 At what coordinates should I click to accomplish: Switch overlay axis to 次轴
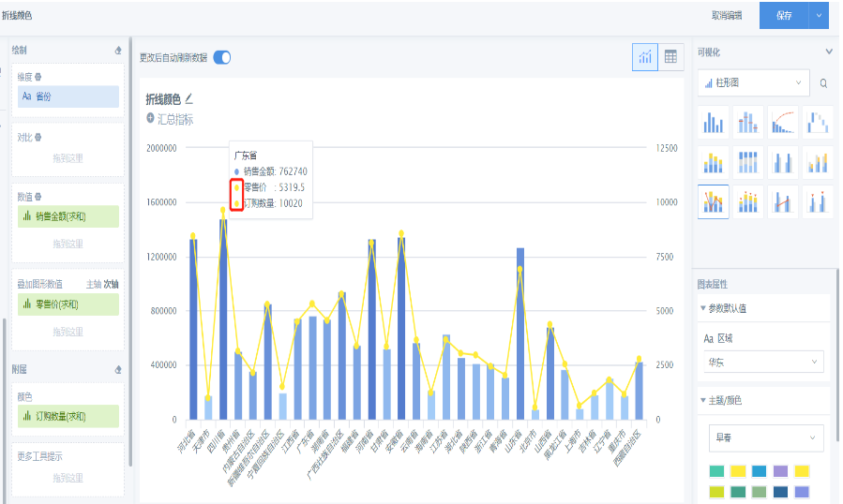pos(111,284)
